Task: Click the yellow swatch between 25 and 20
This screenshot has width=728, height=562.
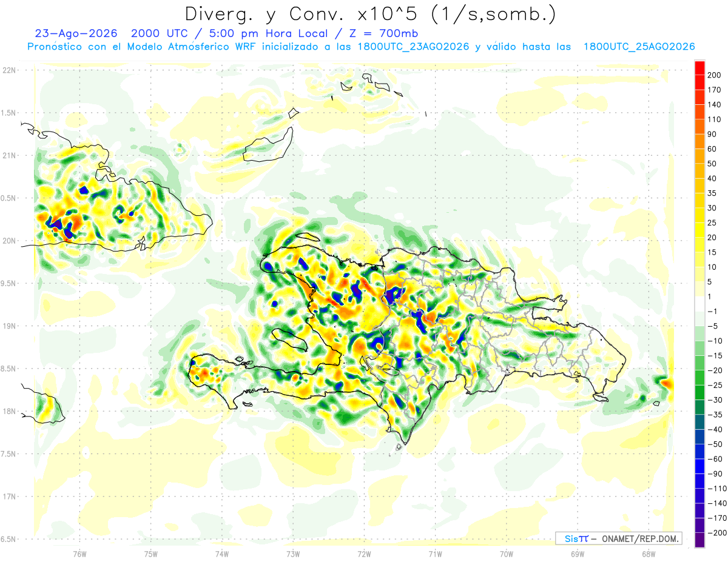Action: tap(699, 229)
